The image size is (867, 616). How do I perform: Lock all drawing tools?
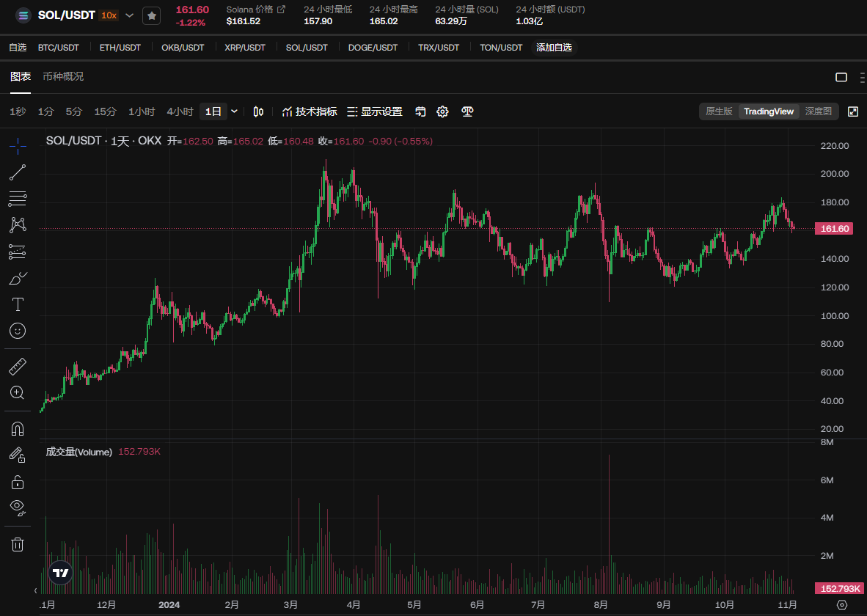point(18,482)
